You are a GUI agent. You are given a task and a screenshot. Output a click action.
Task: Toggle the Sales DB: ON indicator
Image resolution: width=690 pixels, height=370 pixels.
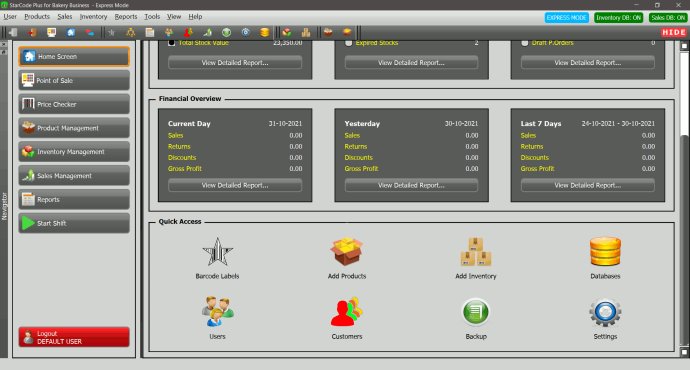[x=668, y=18]
